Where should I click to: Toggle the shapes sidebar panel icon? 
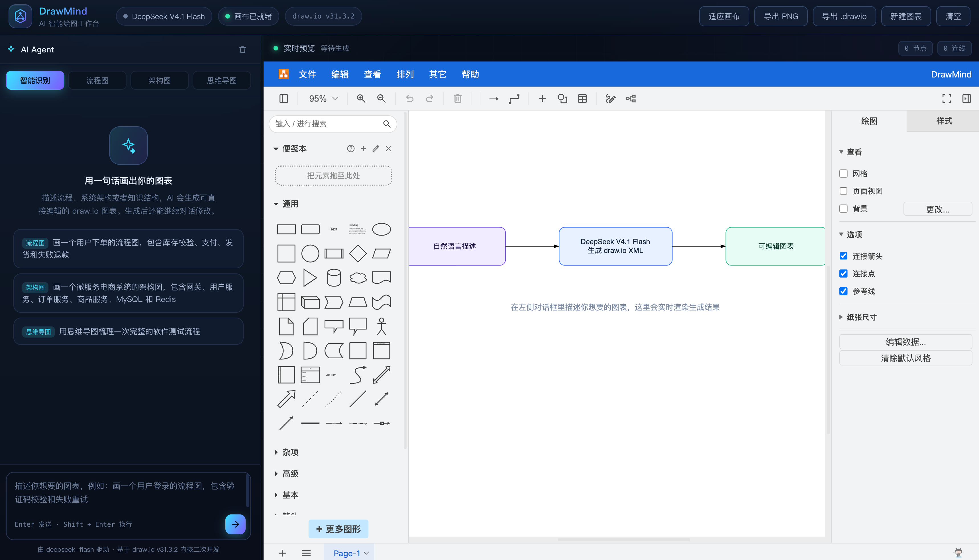[x=283, y=99]
